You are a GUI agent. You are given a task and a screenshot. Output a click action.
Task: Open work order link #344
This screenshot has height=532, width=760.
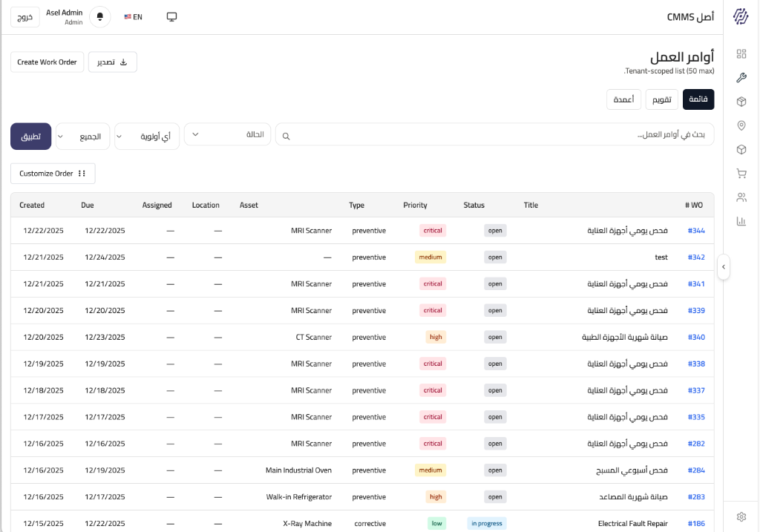coord(695,231)
